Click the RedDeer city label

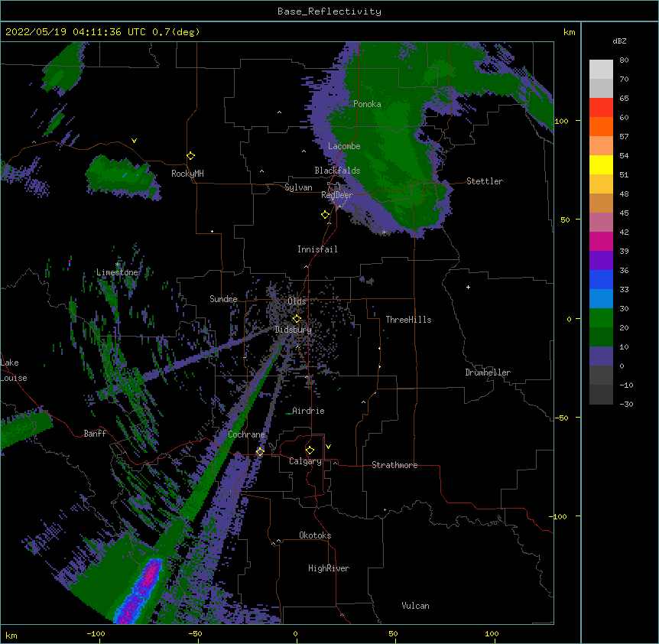[337, 195]
